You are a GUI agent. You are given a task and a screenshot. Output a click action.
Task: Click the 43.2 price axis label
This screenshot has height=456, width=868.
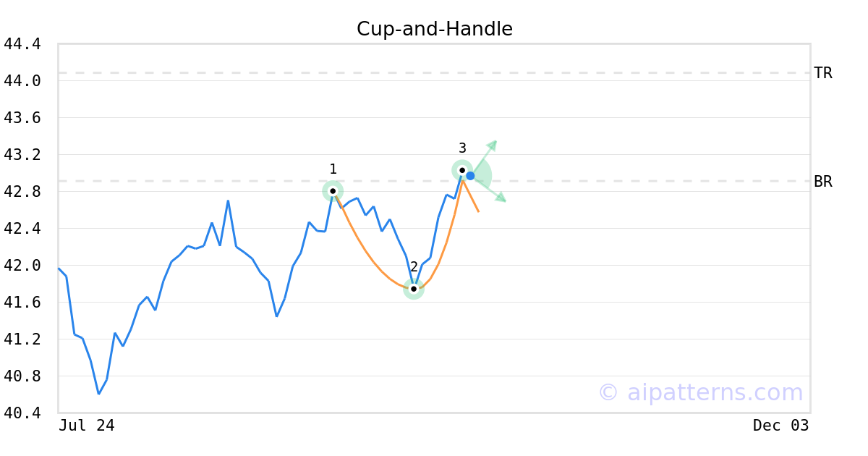tap(22, 155)
